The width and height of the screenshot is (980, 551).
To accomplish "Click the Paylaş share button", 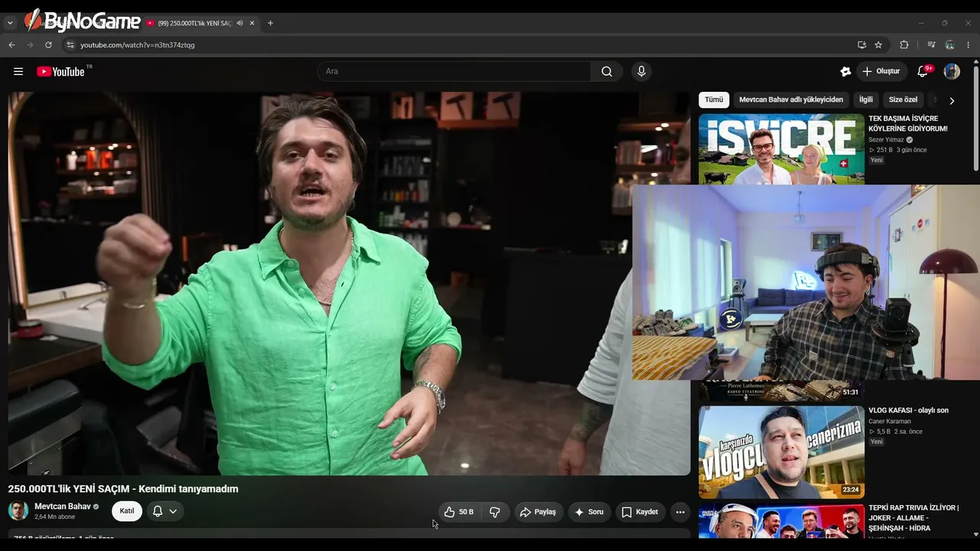I will point(537,512).
